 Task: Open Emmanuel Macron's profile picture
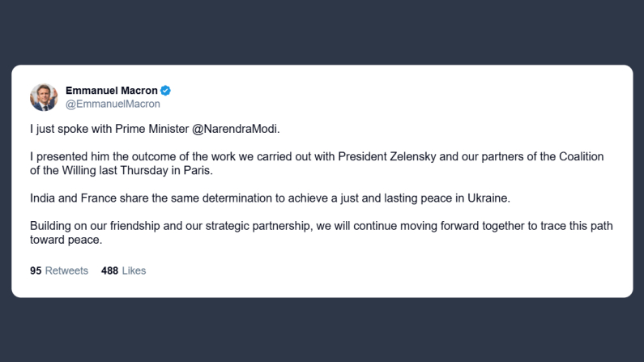click(44, 97)
